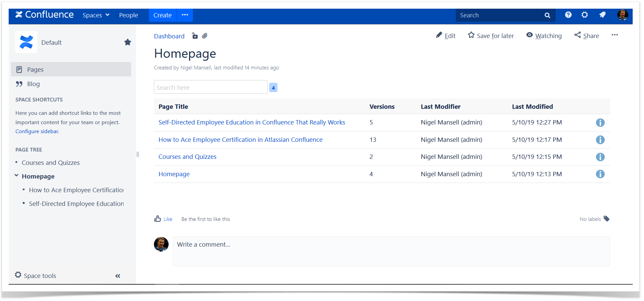
Task: Click the Blog quote icon
Action: (19, 84)
